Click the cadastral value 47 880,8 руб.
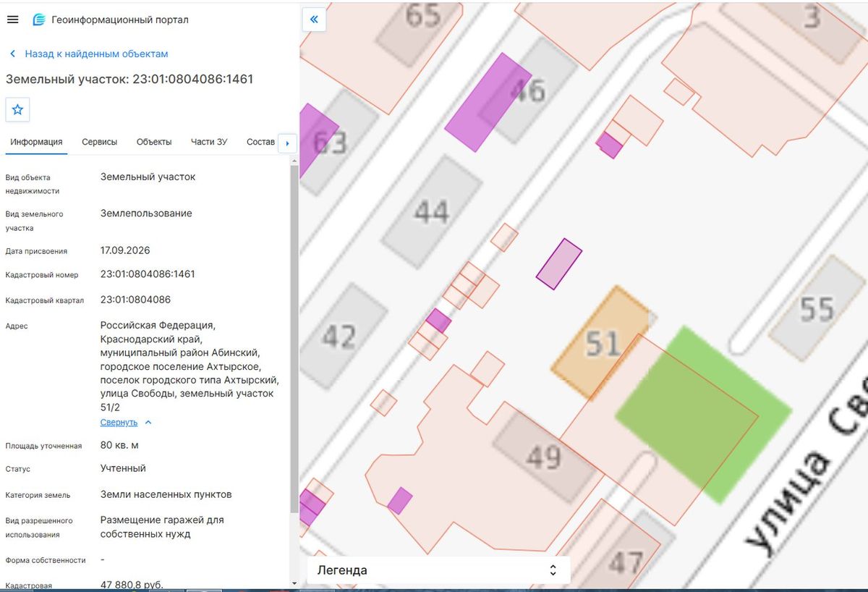Screen dimensions: 868x592 click(x=132, y=585)
